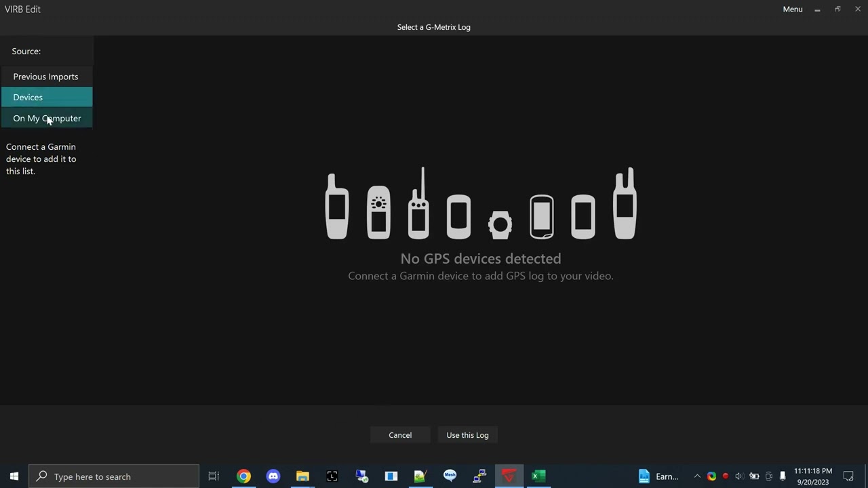Click the volume tray icon
The height and width of the screenshot is (488, 868).
click(x=740, y=476)
